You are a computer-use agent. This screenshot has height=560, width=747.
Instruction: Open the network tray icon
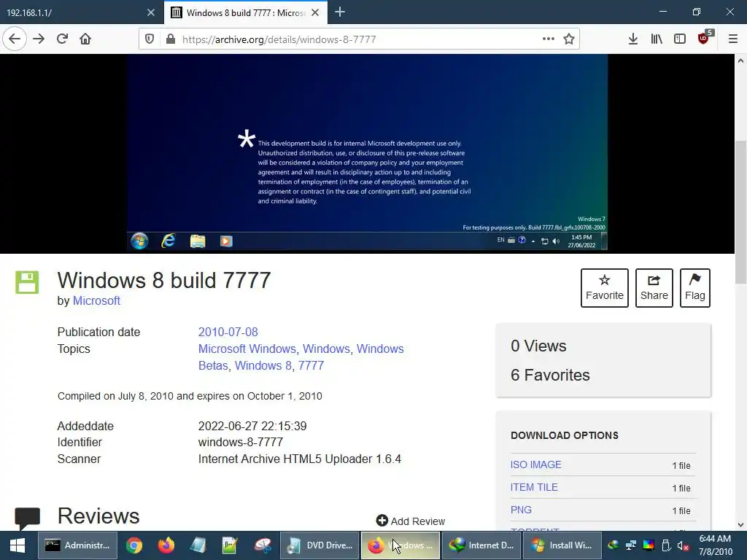631,545
